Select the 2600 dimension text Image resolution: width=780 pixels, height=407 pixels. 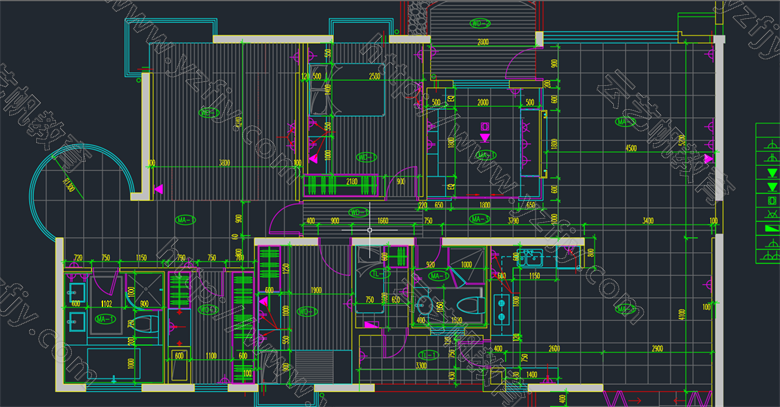pyautogui.click(x=554, y=349)
